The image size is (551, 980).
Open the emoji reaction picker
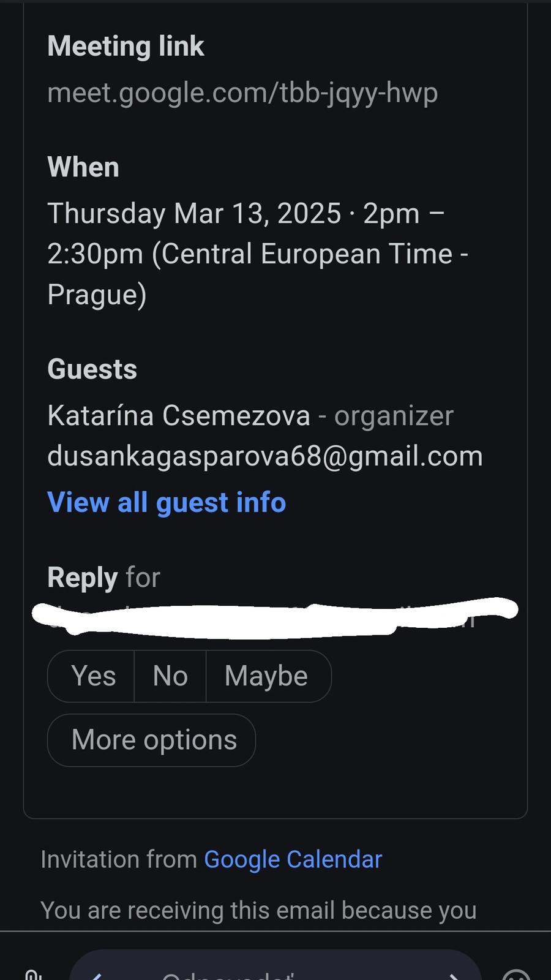(x=515, y=974)
